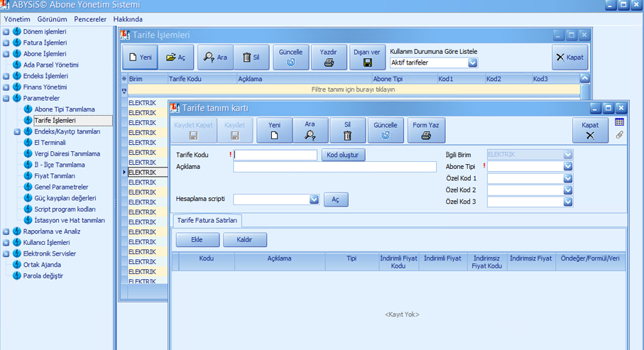This screenshot has width=644, height=350.
Task: Select Tarife İşlemleri tree item
Action: (x=55, y=121)
